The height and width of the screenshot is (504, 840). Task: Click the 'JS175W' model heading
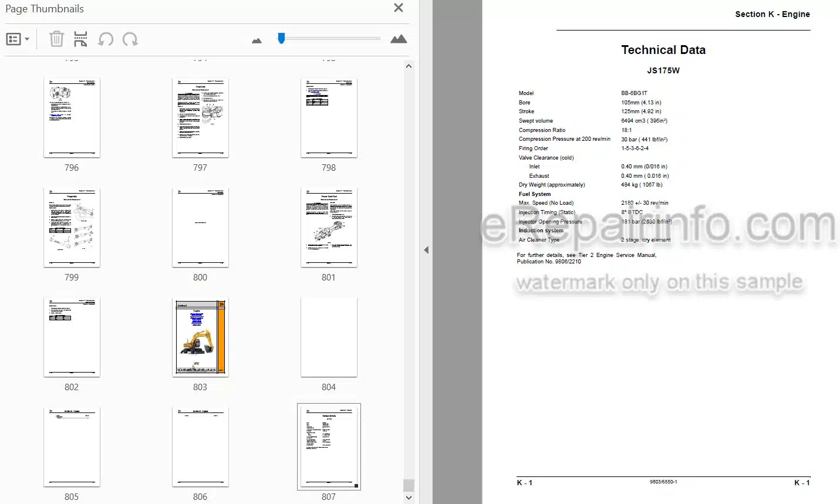(663, 70)
